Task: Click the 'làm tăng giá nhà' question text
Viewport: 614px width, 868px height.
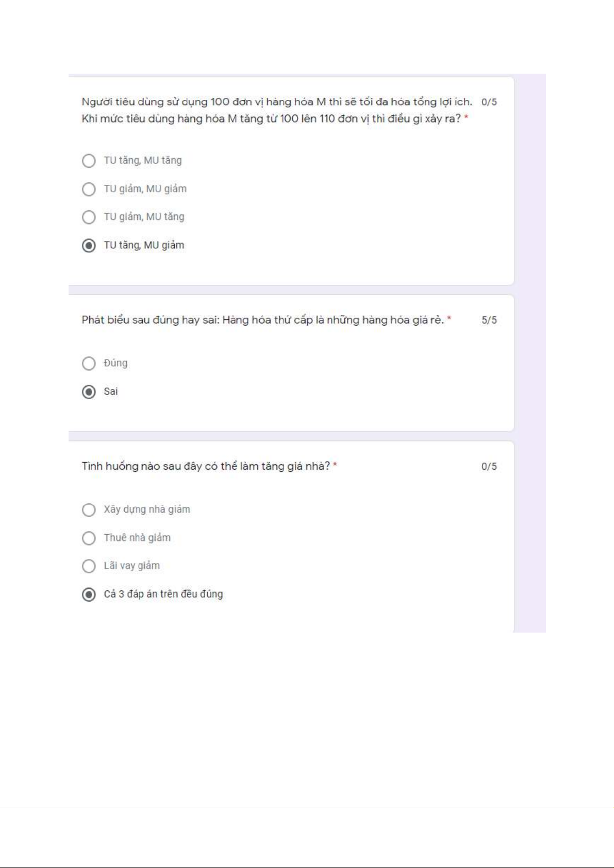Action: point(206,466)
